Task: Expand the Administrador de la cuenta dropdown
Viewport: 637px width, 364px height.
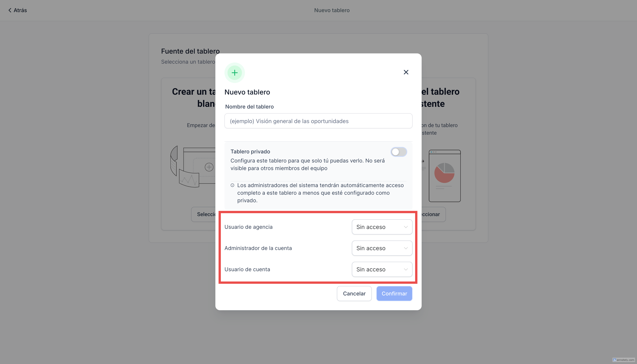Action: [382, 248]
